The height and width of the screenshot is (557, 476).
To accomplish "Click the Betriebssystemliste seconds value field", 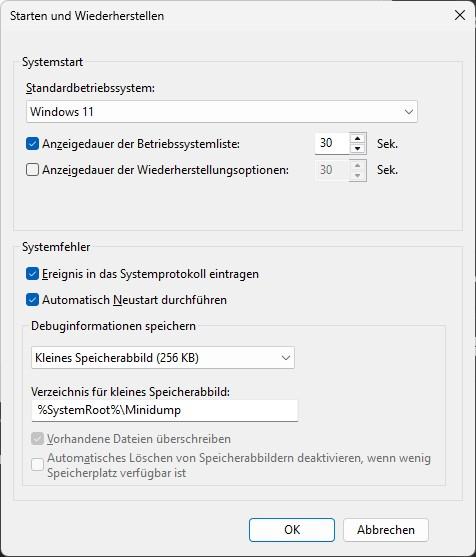I will 332,144.
